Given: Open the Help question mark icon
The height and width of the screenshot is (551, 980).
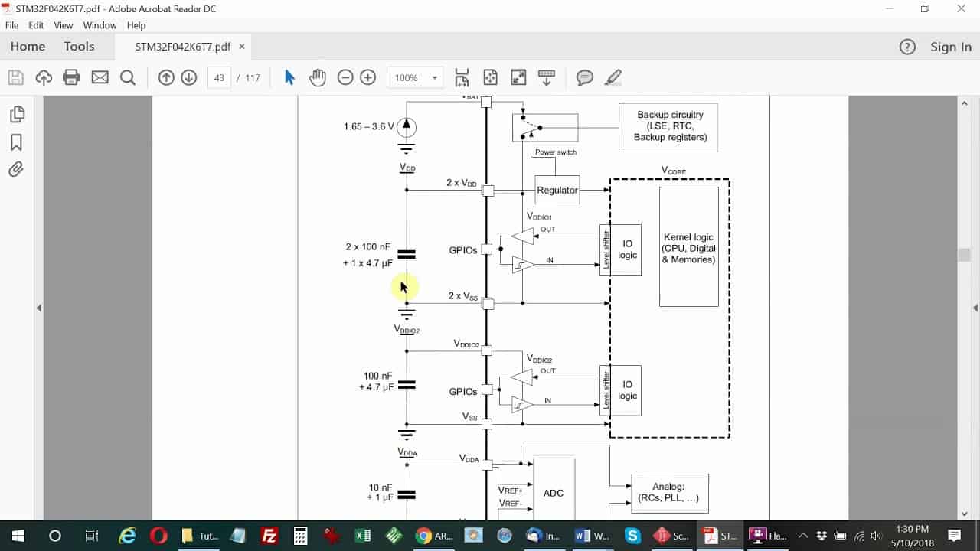Looking at the screenshot, I should (x=907, y=47).
